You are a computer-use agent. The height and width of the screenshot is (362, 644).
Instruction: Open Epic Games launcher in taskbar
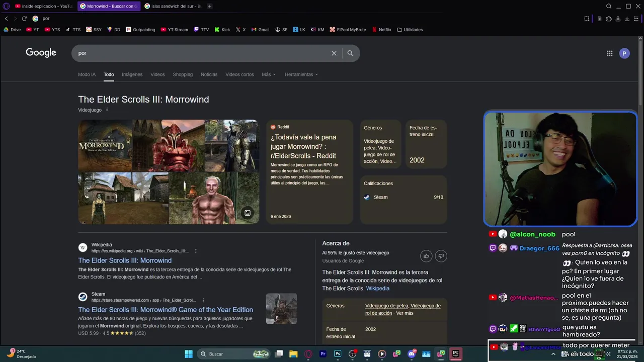pos(455,354)
